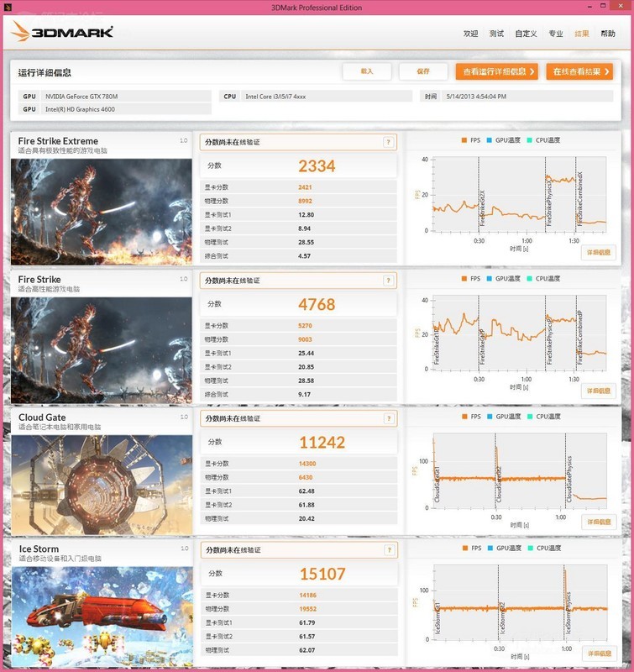Image resolution: width=634 pixels, height=672 pixels.
Task: Toggle FPS legend in Fire Strike Extreme chart
Action: (x=471, y=140)
